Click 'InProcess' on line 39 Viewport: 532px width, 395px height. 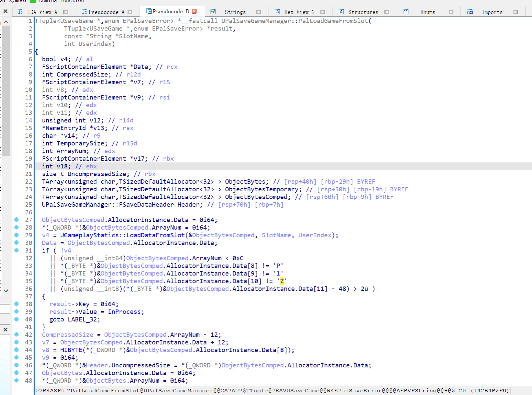[x=124, y=312]
